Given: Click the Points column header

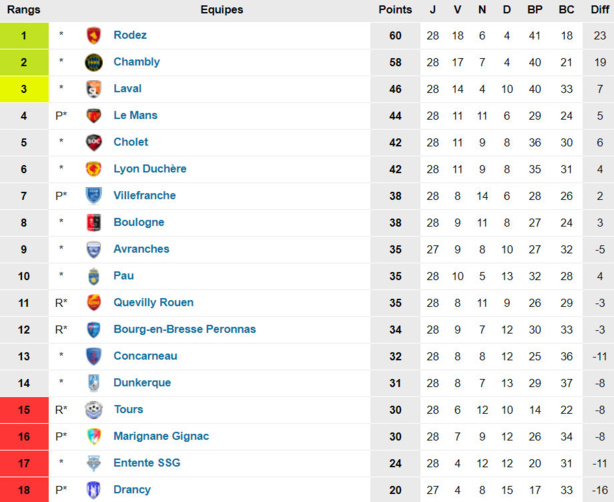Looking at the screenshot, I should click(395, 9).
